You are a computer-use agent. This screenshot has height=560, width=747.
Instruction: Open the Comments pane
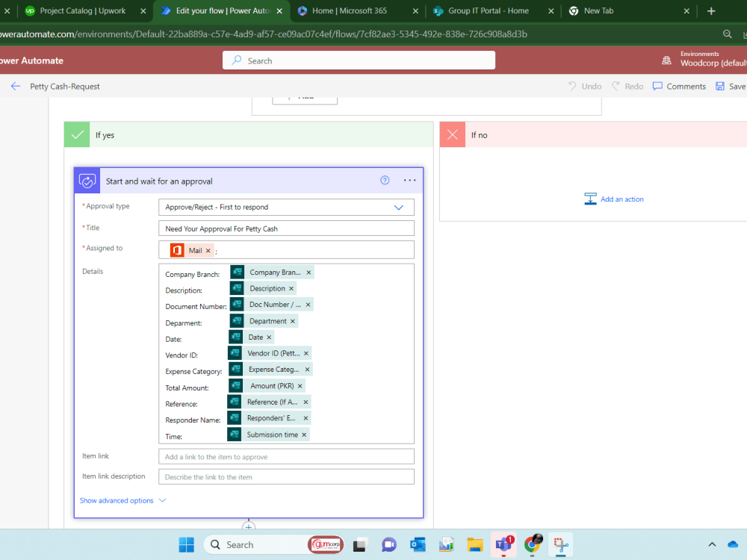(x=679, y=86)
